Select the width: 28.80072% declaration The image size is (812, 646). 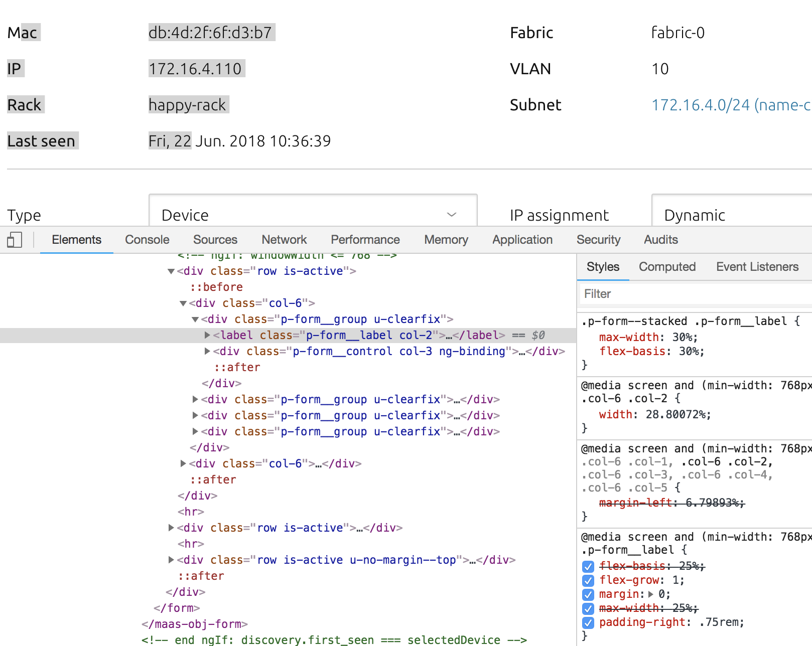pos(655,415)
